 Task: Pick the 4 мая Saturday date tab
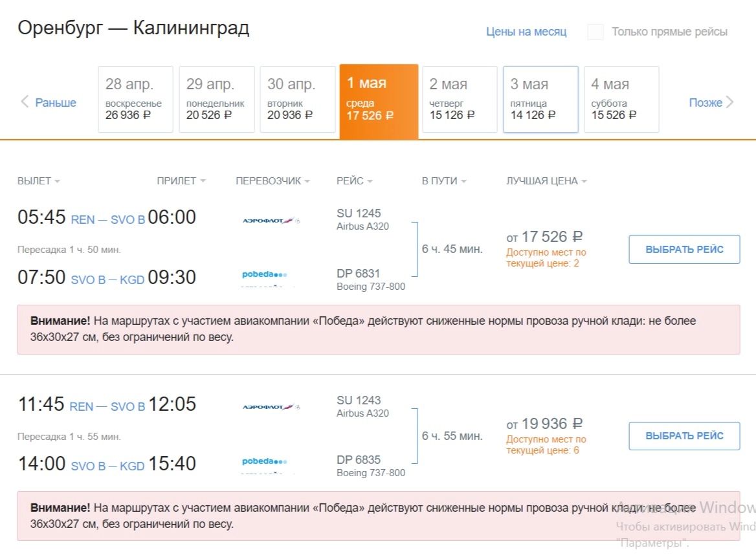pos(621,99)
